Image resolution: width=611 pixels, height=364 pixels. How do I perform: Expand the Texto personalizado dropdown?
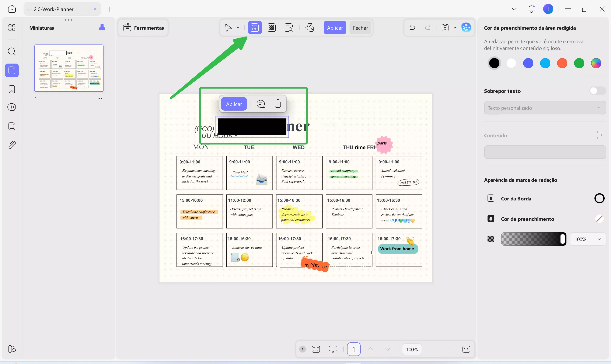pos(545,108)
